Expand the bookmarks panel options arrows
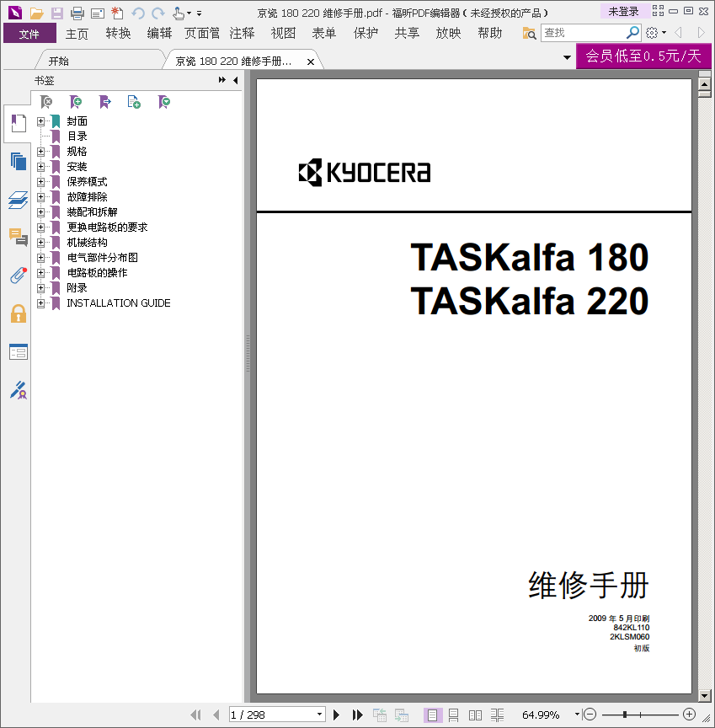Image resolution: width=715 pixels, height=728 pixels. (222, 80)
